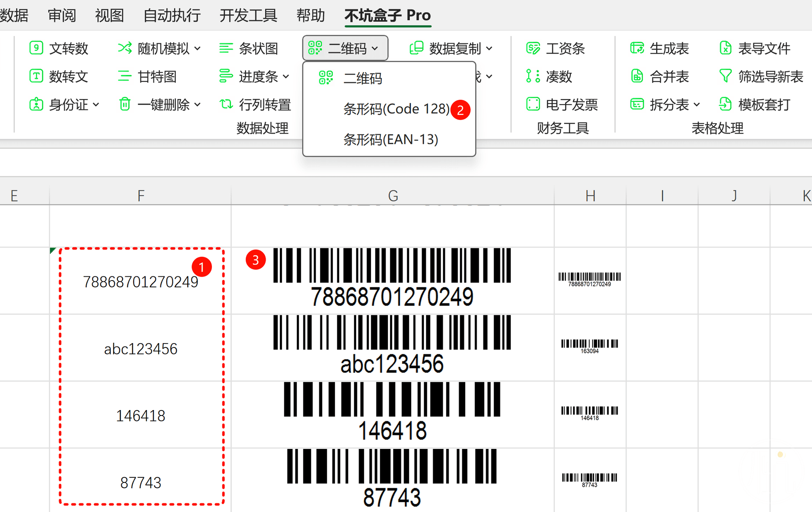Viewport: 812px width, 512px height.
Task: Click the 行列转置 button label
Action: [x=265, y=105]
